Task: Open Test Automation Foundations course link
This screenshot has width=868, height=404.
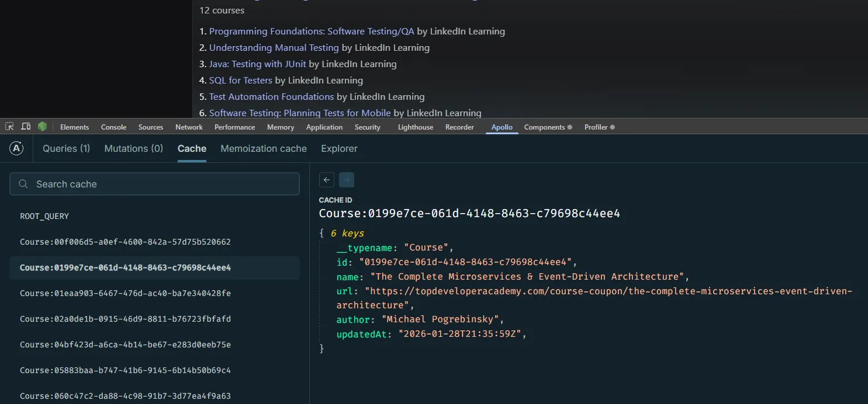Action: click(272, 97)
